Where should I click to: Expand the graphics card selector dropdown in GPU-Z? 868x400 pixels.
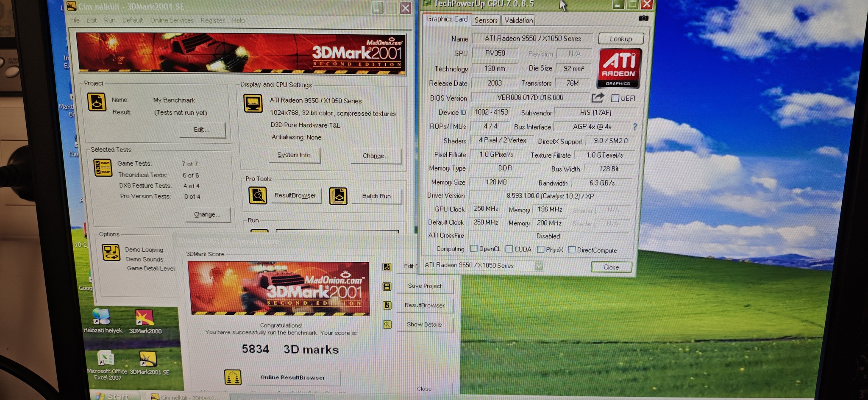tap(539, 266)
